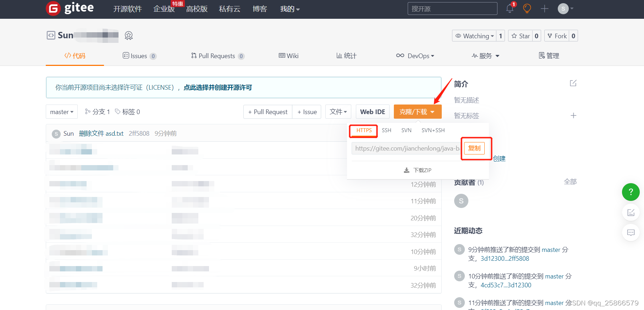The width and height of the screenshot is (644, 310).
Task: Open the 私有云 menu item
Action: tap(230, 9)
